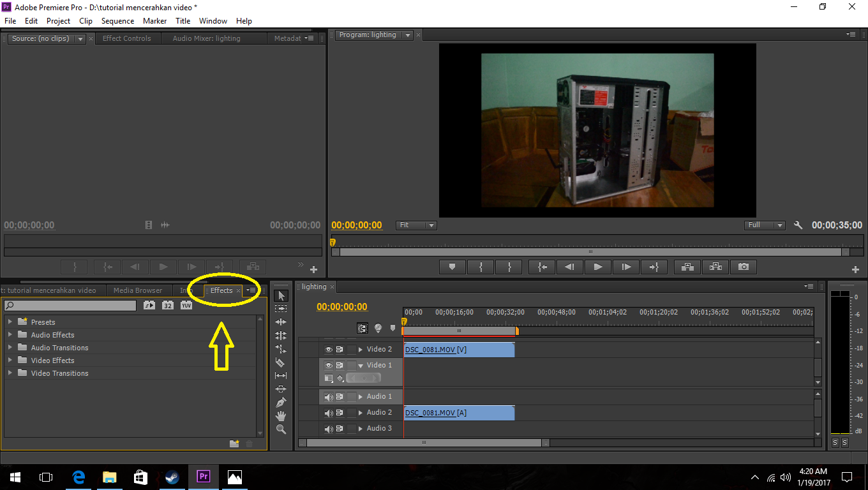Mark In point in Program monitor

[x=481, y=267]
